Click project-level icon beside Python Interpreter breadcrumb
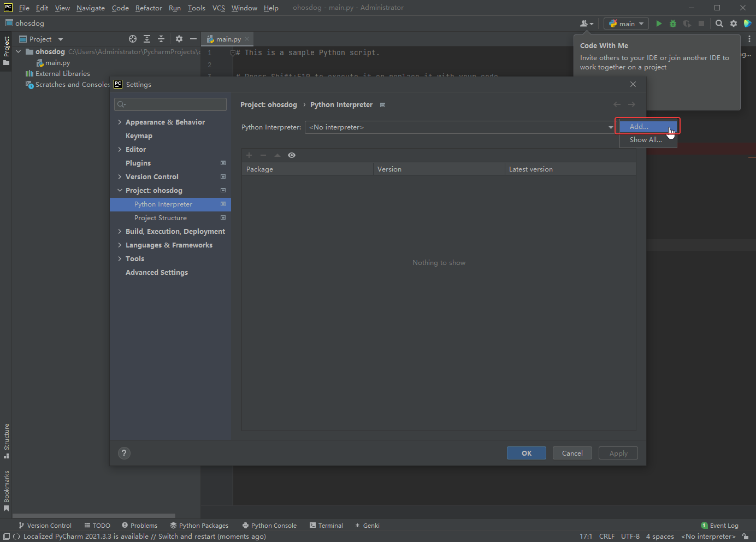 coord(383,105)
